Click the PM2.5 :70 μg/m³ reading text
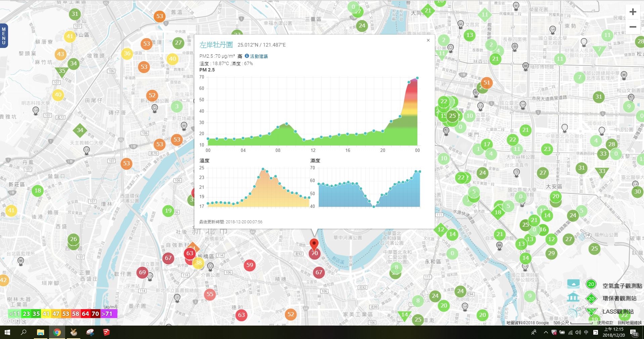Screen dimensions: 644x339 (217, 56)
